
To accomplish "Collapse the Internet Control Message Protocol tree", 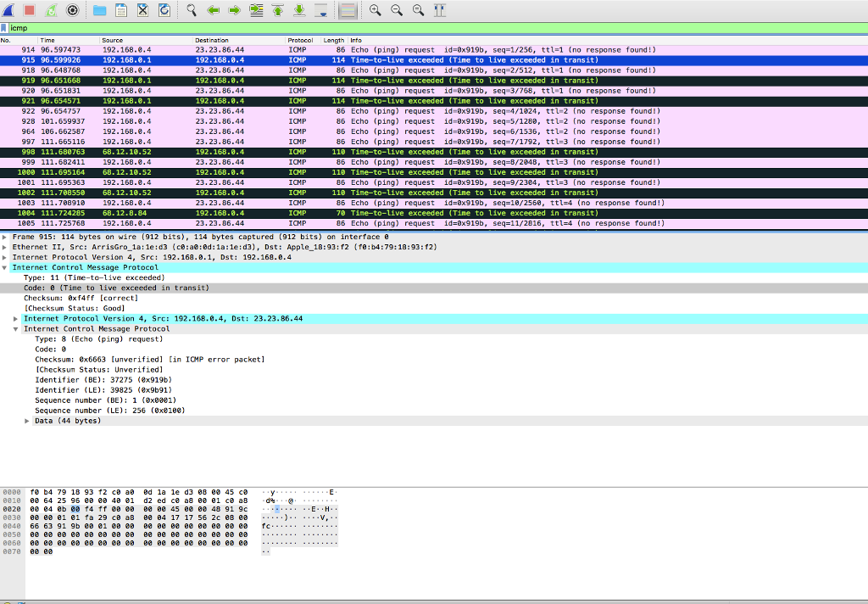I will coord(6,267).
